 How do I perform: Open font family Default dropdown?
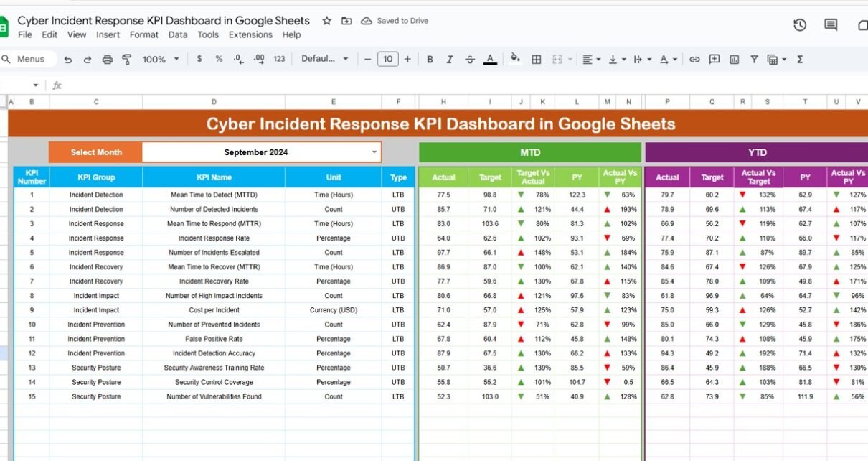point(325,60)
